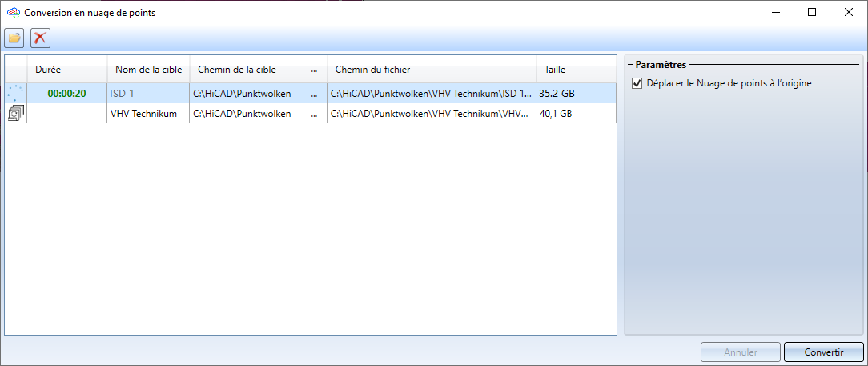
Task: Click the Annuler button
Action: pyautogui.click(x=741, y=352)
